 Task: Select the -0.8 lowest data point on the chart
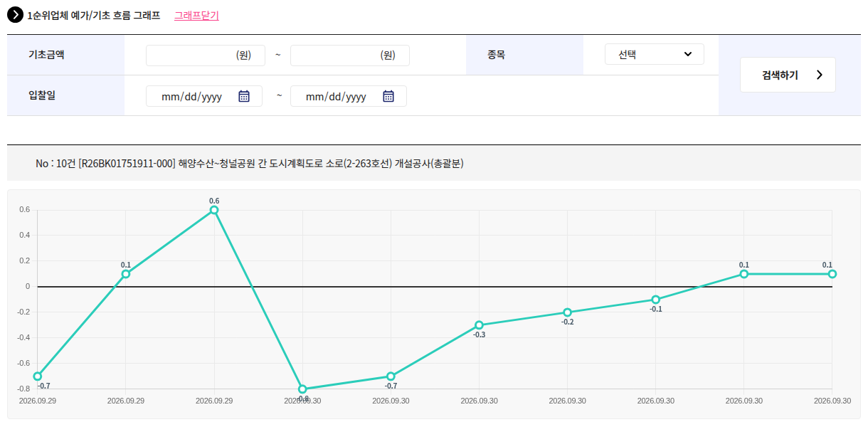[x=302, y=389]
